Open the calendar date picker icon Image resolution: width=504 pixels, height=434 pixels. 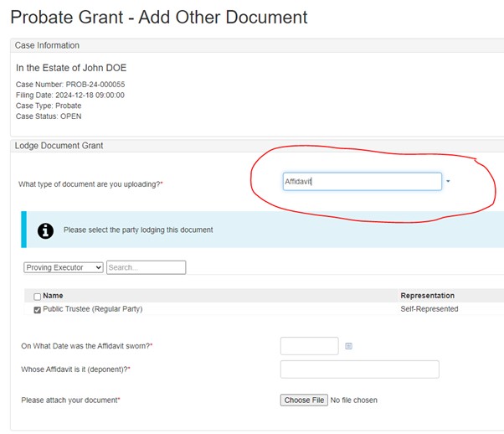click(348, 345)
